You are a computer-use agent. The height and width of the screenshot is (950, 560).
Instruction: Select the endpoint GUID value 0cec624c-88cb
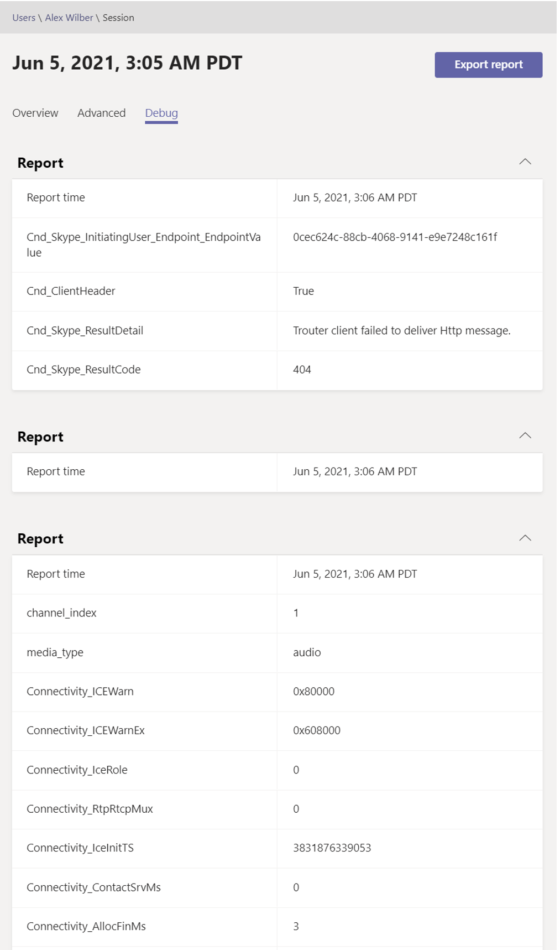(x=395, y=237)
